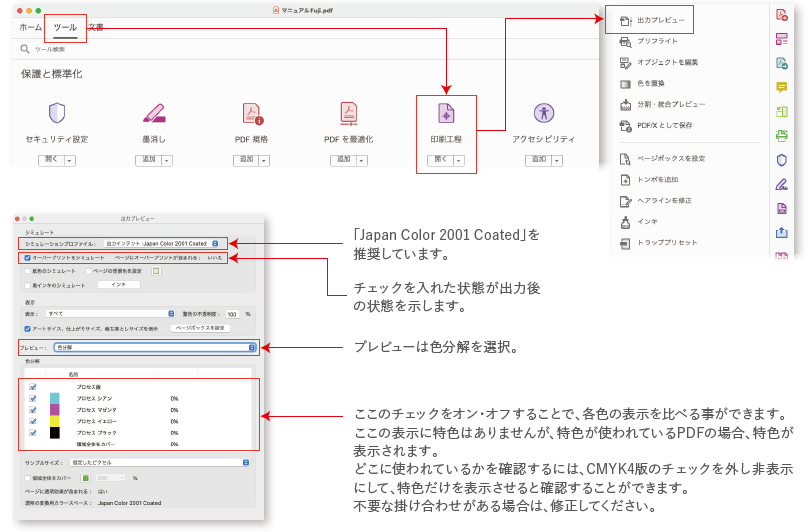The width and height of the screenshot is (810, 532).
Task: Open the PDF を最適化 optimize icon
Action: pos(349,114)
